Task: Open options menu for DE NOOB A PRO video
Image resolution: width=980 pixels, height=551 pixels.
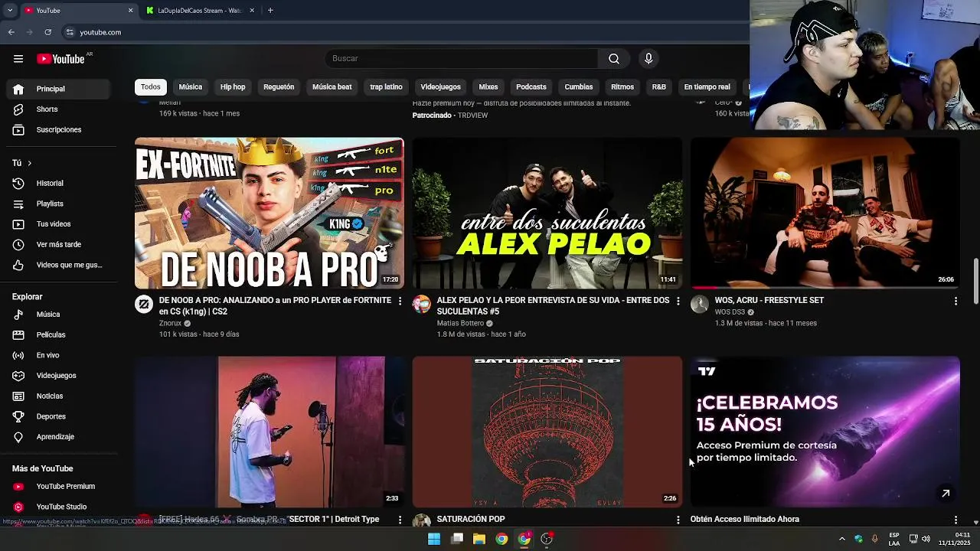Action: (400, 302)
